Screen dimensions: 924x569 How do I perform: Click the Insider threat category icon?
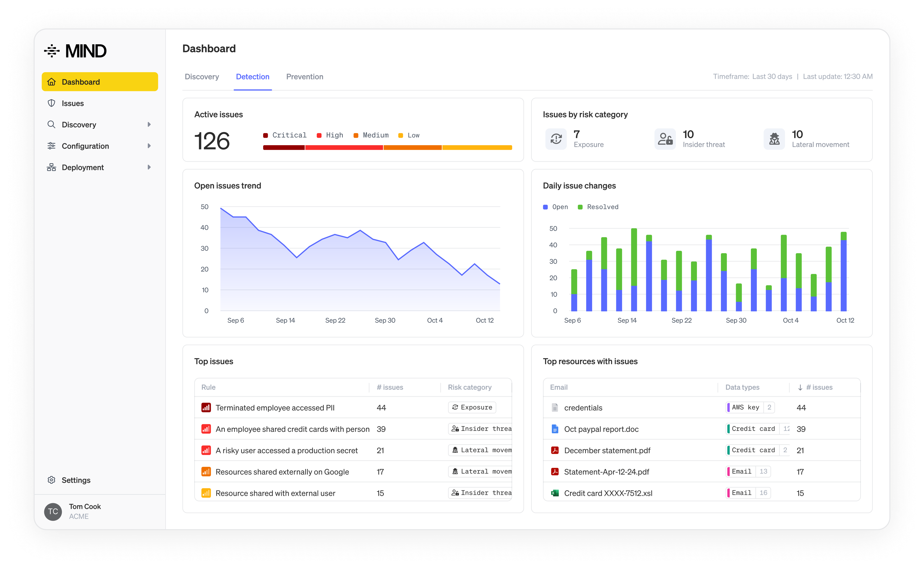(x=665, y=139)
